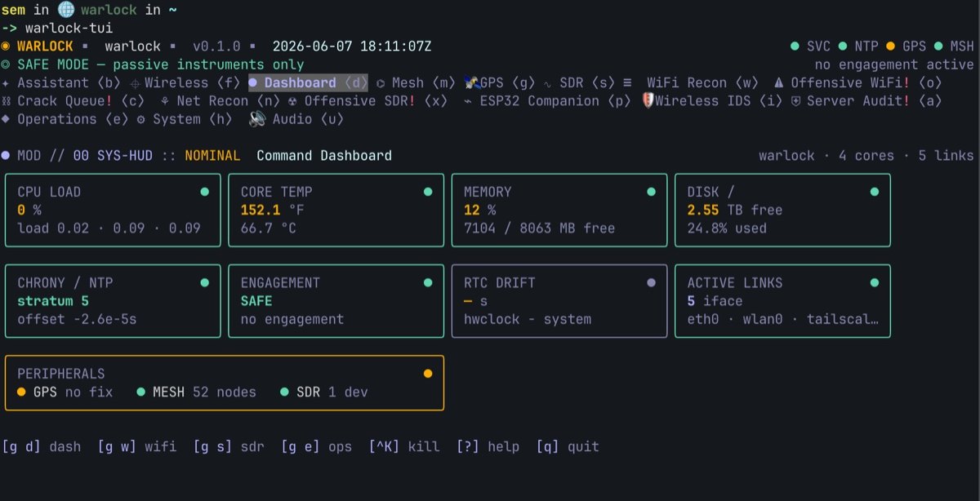
Task: Open WiFi Recon module
Action: click(691, 82)
